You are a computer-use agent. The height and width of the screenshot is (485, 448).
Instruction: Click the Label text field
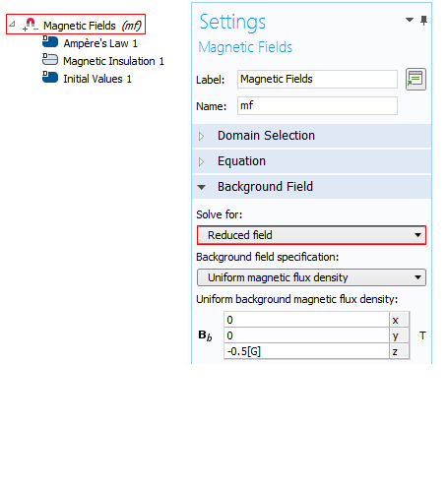(317, 79)
